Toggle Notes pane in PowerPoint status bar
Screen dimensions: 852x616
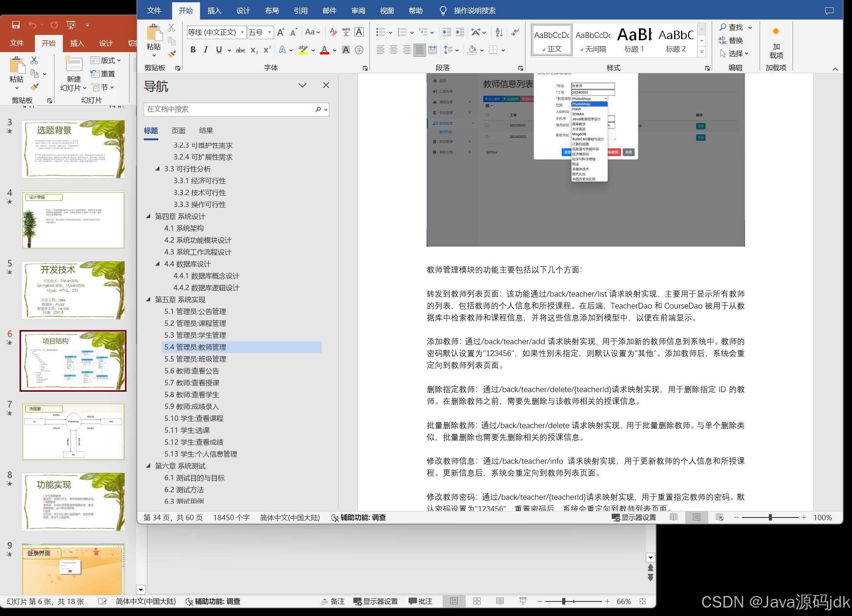click(x=333, y=601)
